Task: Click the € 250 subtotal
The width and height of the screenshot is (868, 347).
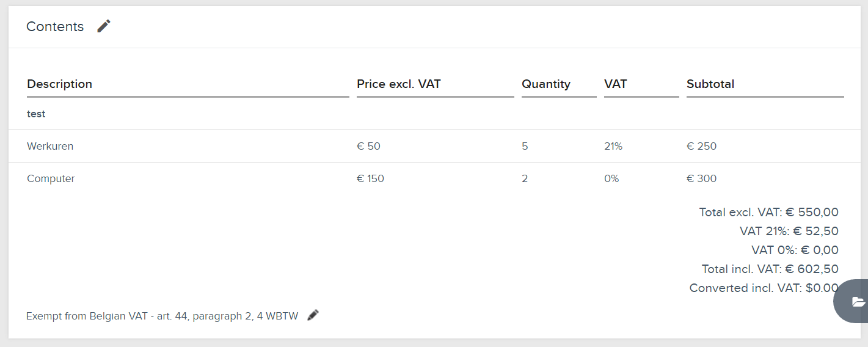Action: coord(701,146)
